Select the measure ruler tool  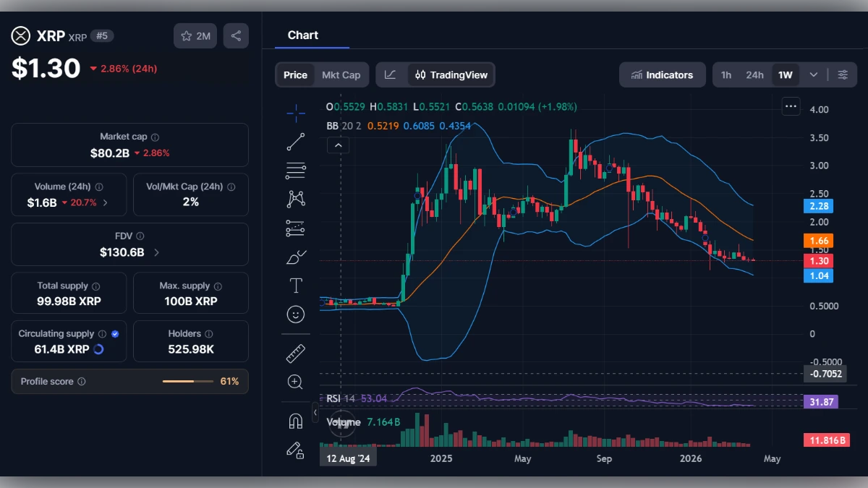click(x=295, y=354)
